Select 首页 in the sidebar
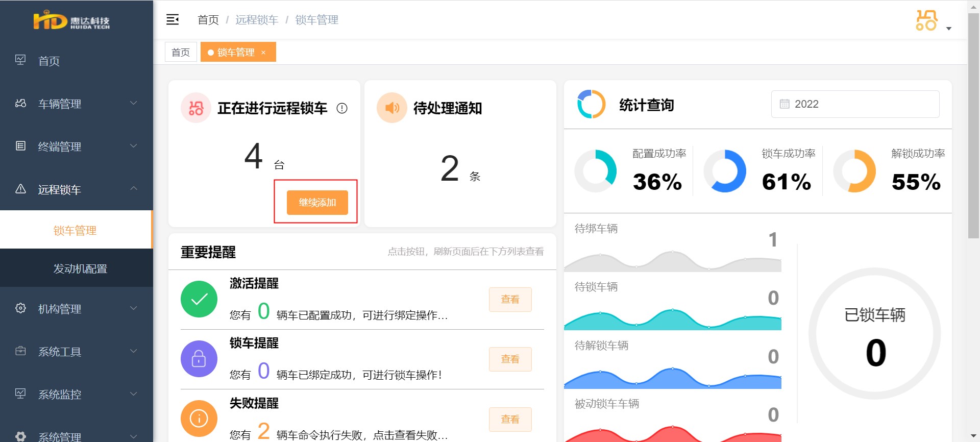Image resolution: width=980 pixels, height=442 pixels. pos(77,61)
